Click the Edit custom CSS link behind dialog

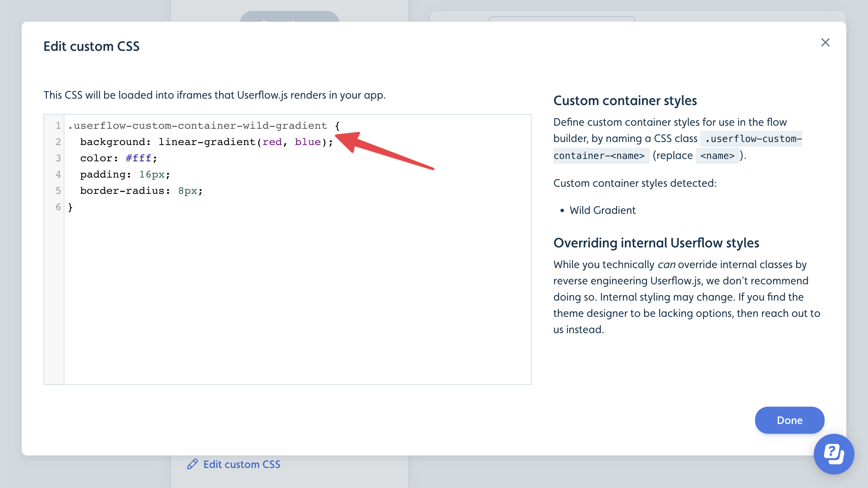tap(242, 464)
